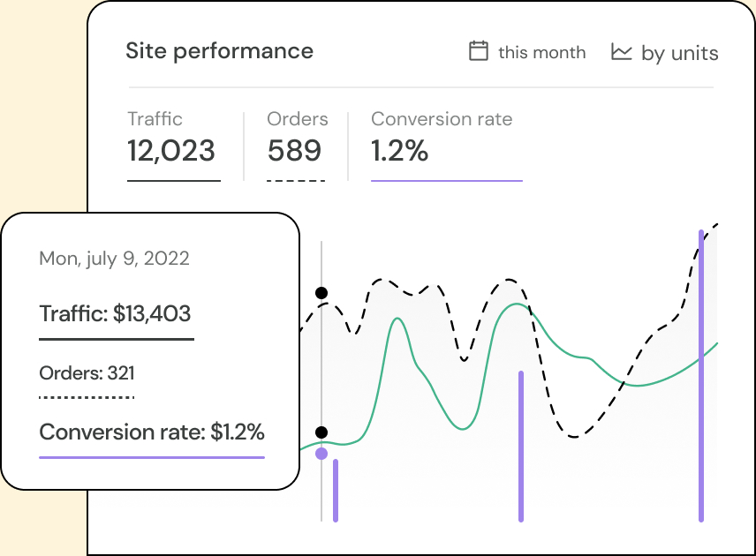The height and width of the screenshot is (556, 756).
Task: Click the line chart icon beside by units
Action: point(622,52)
